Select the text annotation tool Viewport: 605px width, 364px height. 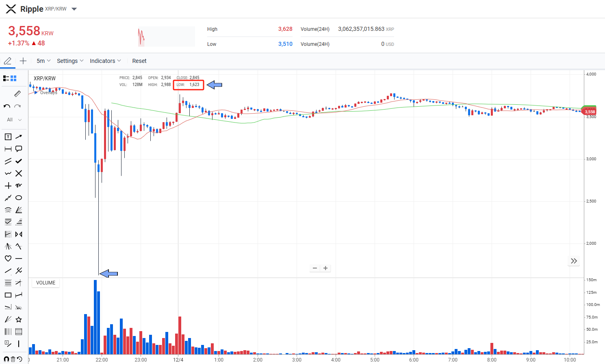(x=8, y=137)
